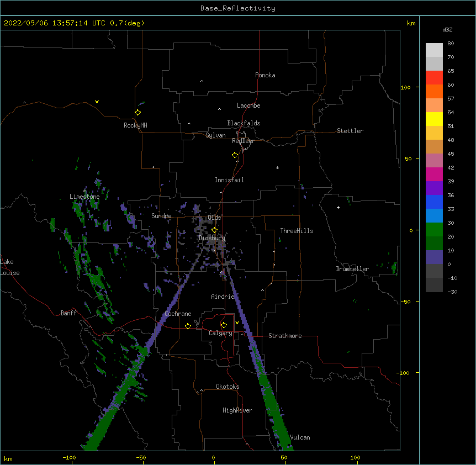Viewport: 476px width, 465px height.
Task: Click the asterisk marker above the Limestone label
Action: [x=85, y=191]
